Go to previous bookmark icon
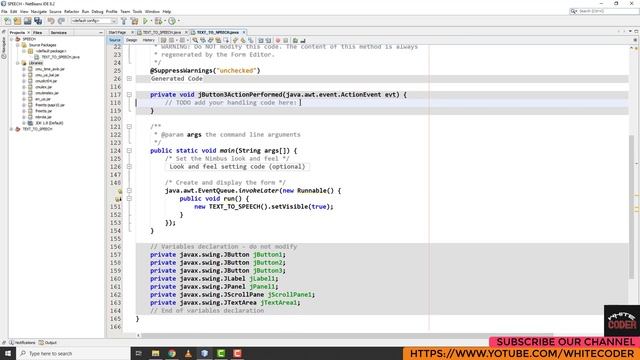This screenshot has width=640, height=360. [x=235, y=40]
